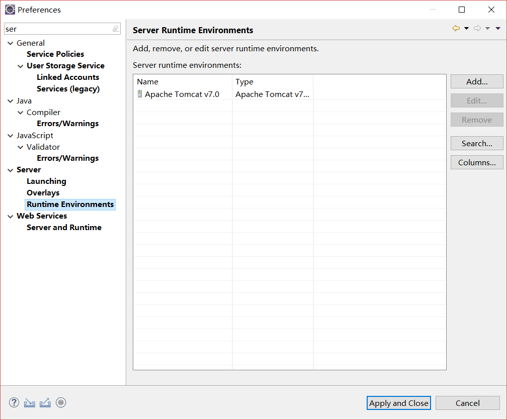Image resolution: width=507 pixels, height=420 pixels.
Task: Collapse the Server tree node
Action: pos(11,170)
